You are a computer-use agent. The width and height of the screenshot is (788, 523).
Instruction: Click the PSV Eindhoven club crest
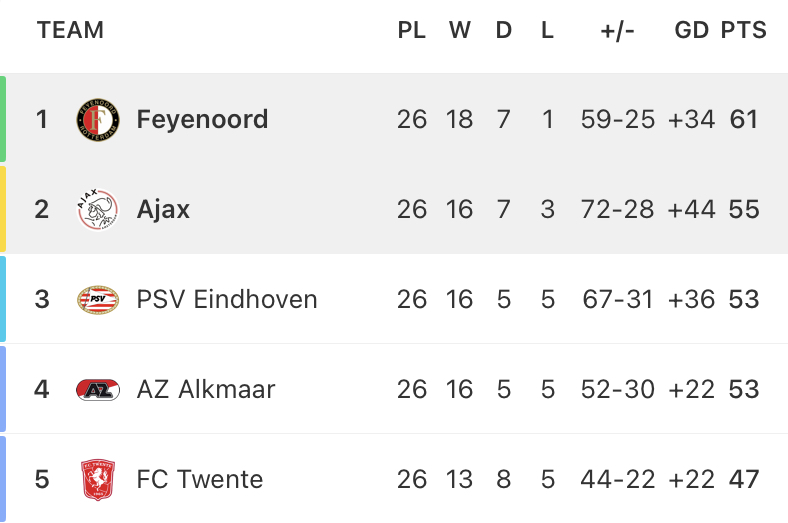click(98, 300)
